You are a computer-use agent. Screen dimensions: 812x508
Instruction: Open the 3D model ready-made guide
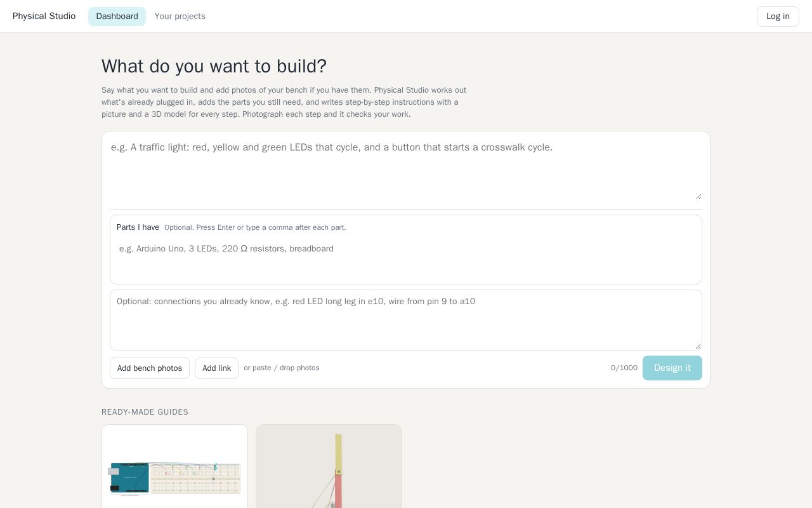(x=329, y=466)
